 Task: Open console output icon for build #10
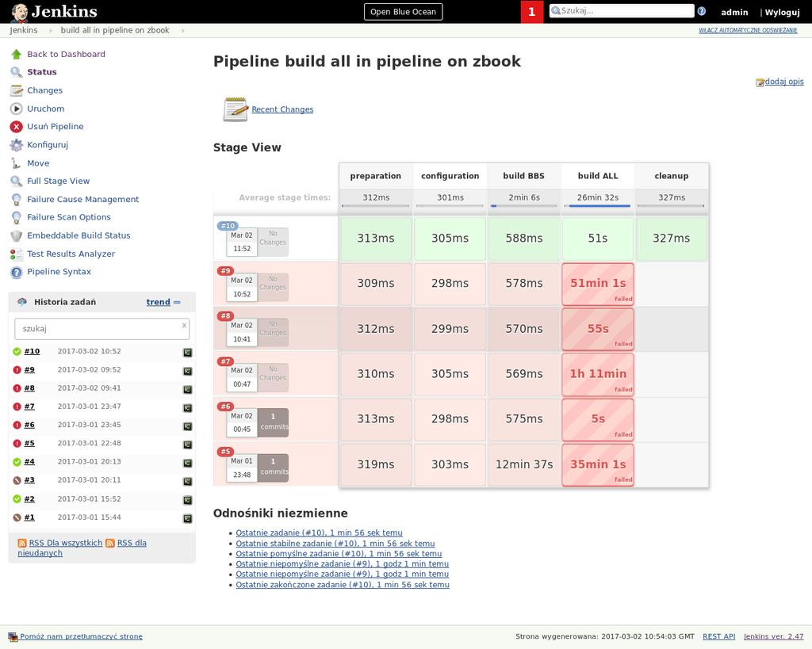coord(187,353)
